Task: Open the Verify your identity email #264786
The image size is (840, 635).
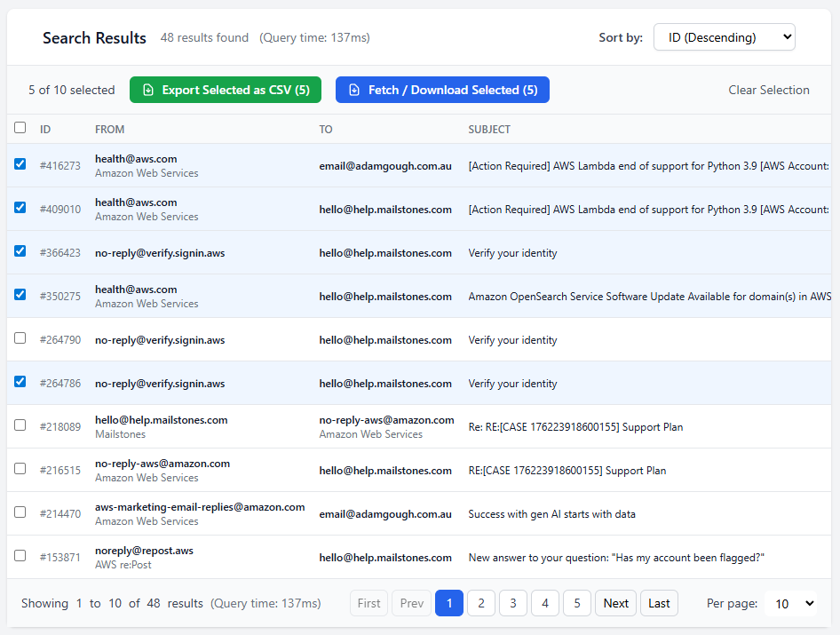Action: [511, 382]
